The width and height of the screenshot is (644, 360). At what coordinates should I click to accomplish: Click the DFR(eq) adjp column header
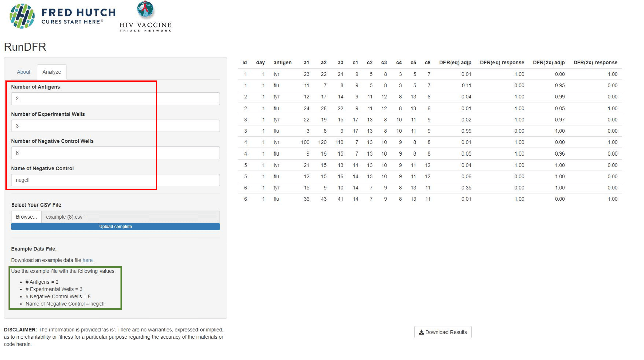[455, 63]
